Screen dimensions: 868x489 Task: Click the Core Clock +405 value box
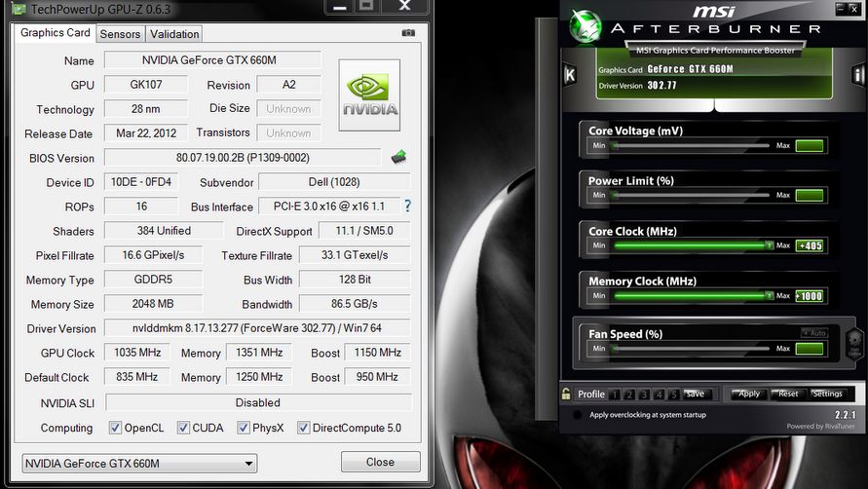[810, 245]
